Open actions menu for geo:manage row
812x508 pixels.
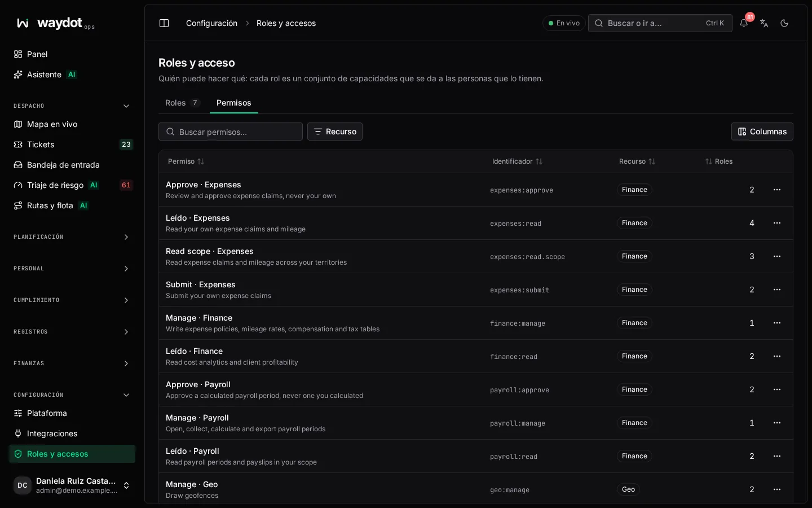tap(777, 489)
